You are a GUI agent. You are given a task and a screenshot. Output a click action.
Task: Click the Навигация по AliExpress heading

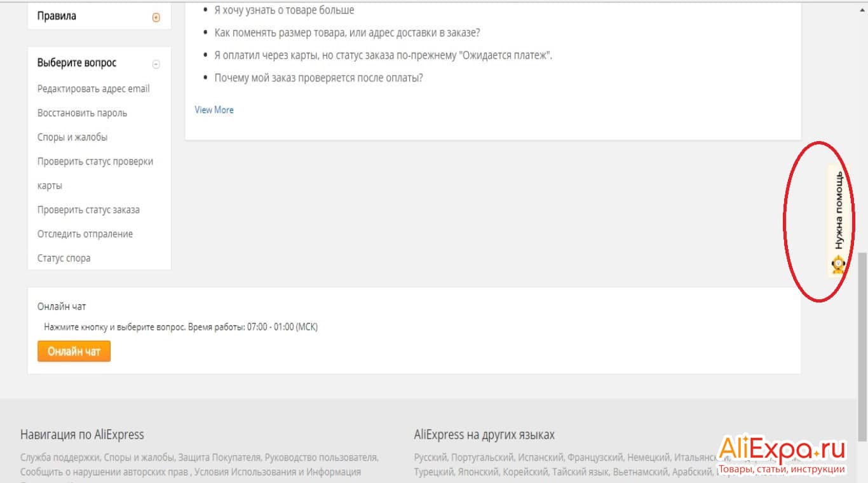tap(82, 435)
